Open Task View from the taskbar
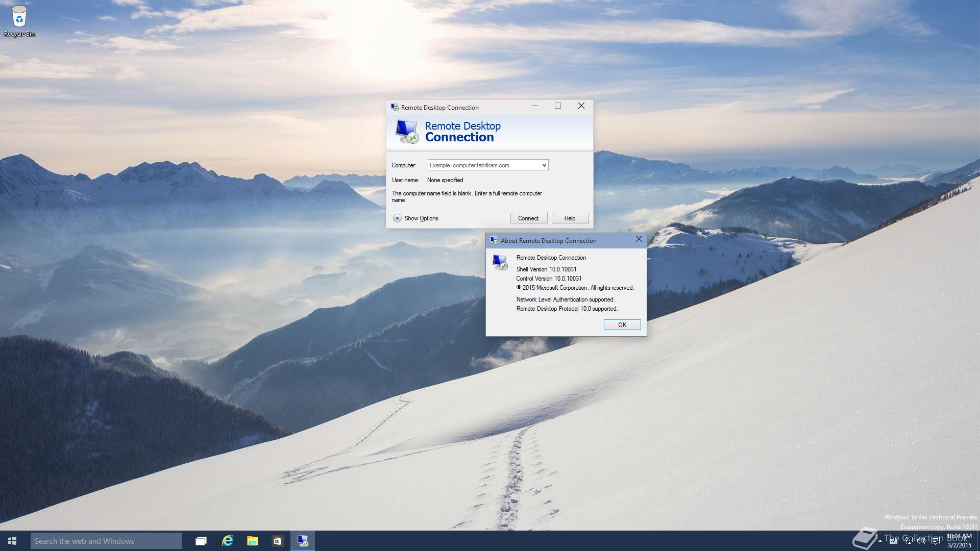This screenshot has width=980, height=551. click(x=201, y=541)
